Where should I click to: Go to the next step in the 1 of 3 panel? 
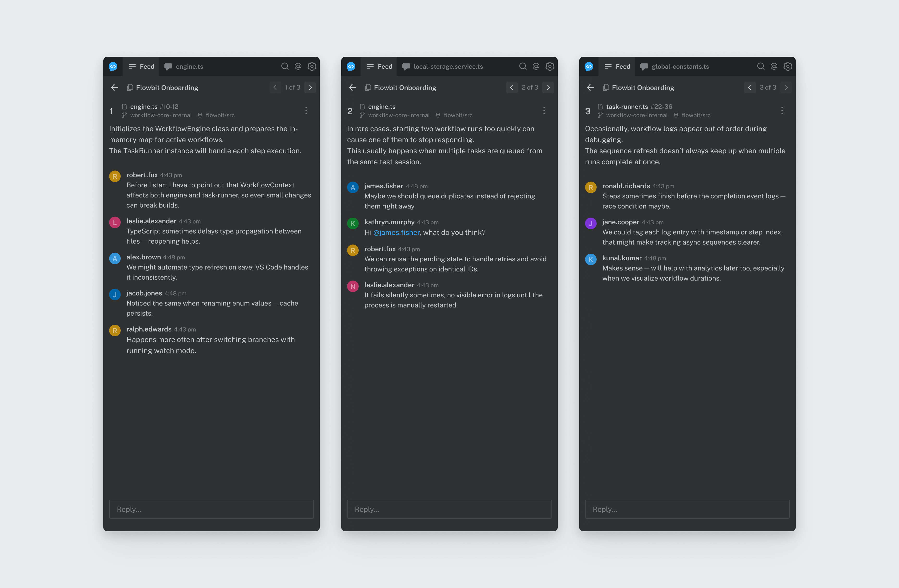tap(310, 88)
